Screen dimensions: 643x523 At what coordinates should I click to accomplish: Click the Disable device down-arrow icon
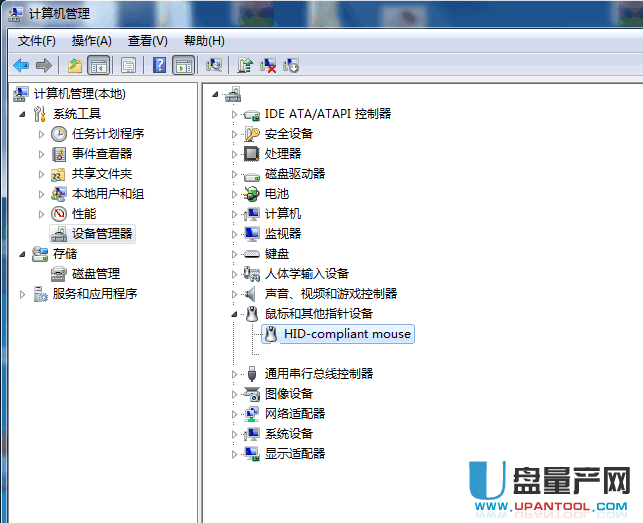291,65
